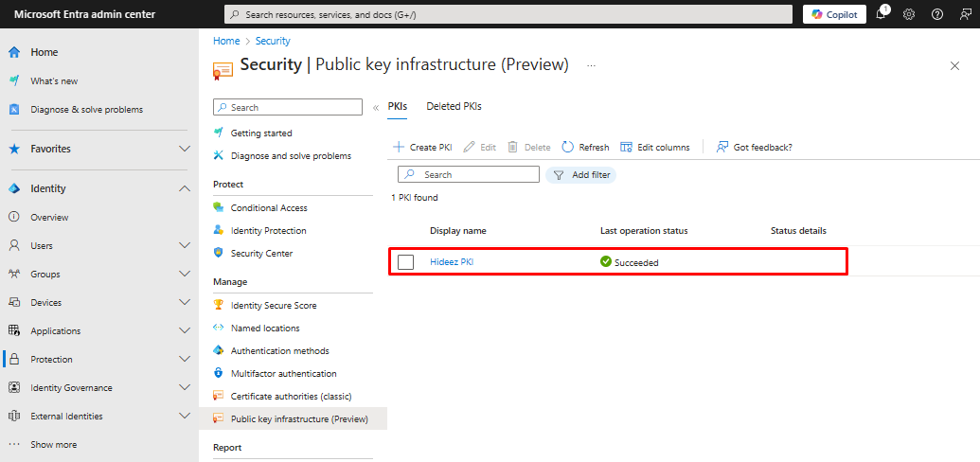Open Conditional Access in the Protect menu
Screen dimensions: 980x462
pyautogui.click(x=269, y=208)
